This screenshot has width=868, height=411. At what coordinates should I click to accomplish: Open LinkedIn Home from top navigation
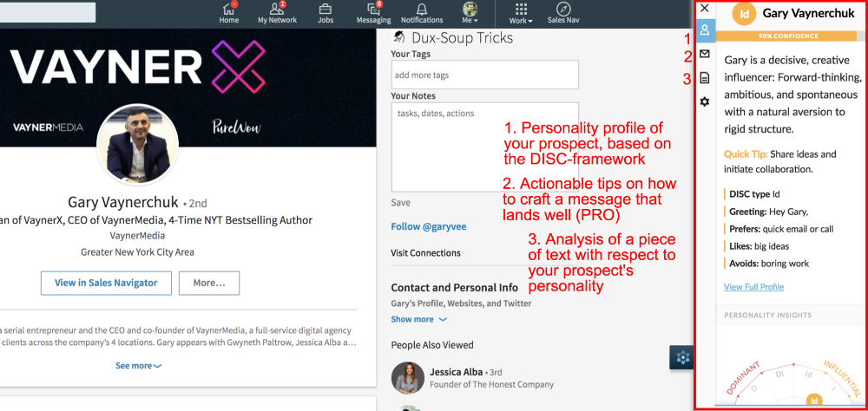[x=228, y=13]
